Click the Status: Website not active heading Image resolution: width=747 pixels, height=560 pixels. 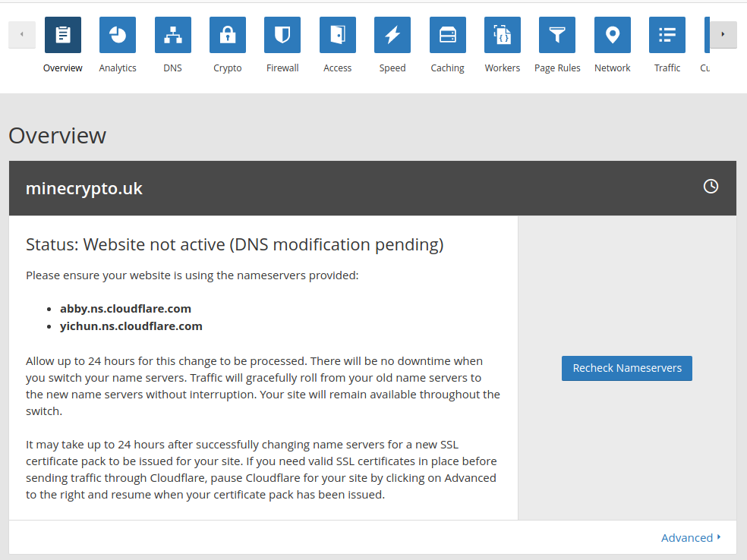235,245
